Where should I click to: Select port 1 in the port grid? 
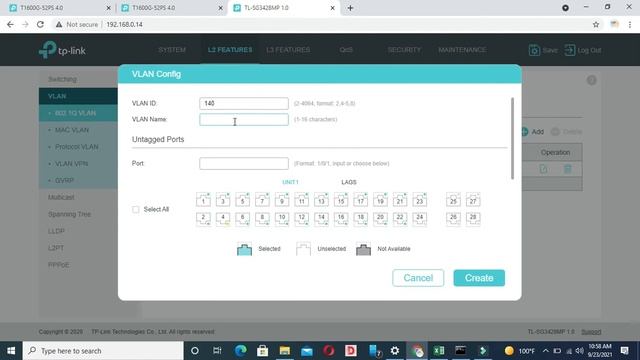pos(203,200)
